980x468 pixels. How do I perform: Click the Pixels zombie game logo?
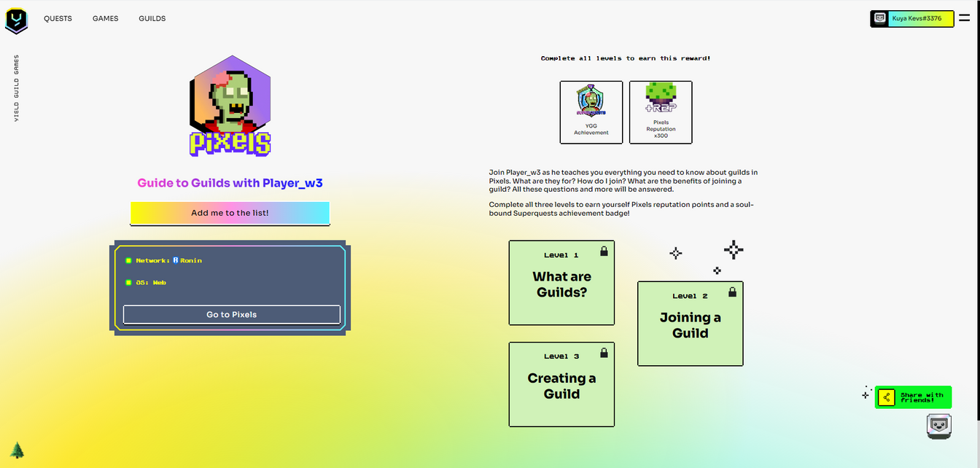[x=230, y=106]
